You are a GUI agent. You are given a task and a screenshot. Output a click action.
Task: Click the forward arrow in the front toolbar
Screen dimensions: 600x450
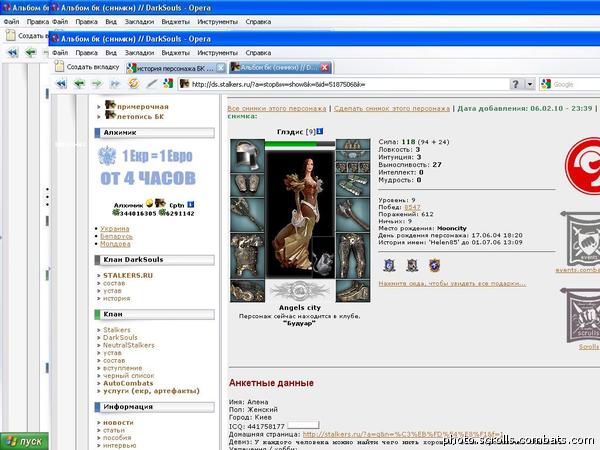click(x=97, y=83)
